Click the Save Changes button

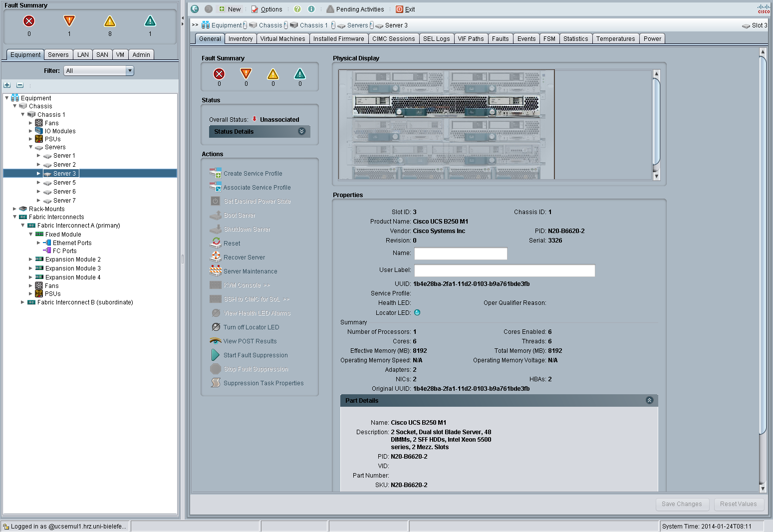click(x=682, y=504)
